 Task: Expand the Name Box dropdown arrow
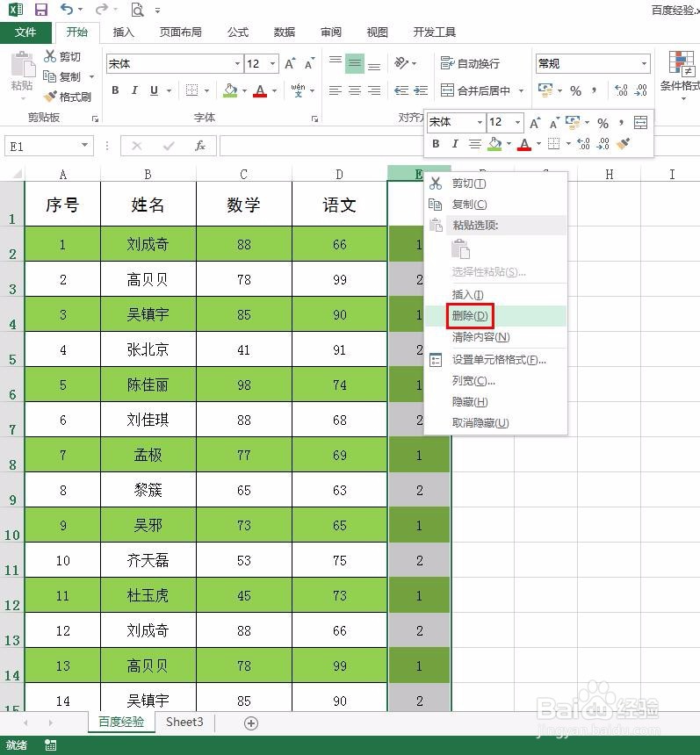[x=85, y=145]
